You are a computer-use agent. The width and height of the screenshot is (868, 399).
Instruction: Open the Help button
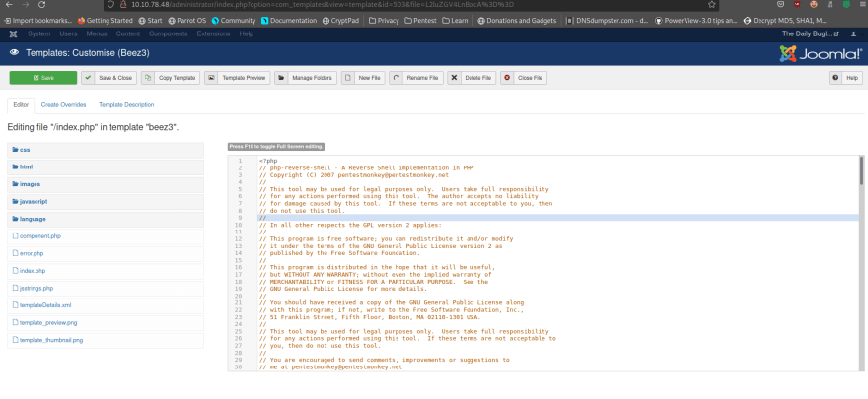coord(845,78)
